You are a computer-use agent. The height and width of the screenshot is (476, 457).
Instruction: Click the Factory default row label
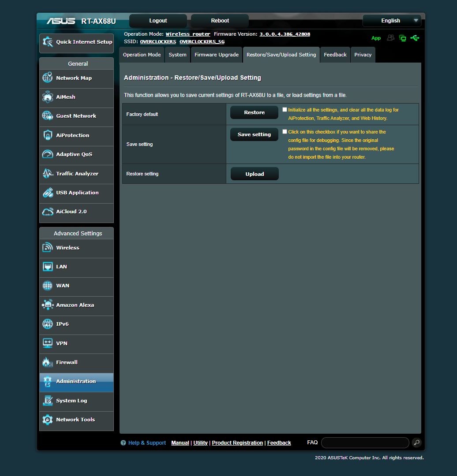[x=142, y=114]
